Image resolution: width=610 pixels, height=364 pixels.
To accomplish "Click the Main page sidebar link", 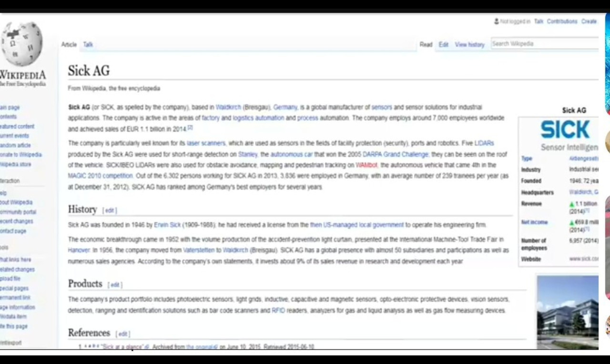I will (10, 108).
